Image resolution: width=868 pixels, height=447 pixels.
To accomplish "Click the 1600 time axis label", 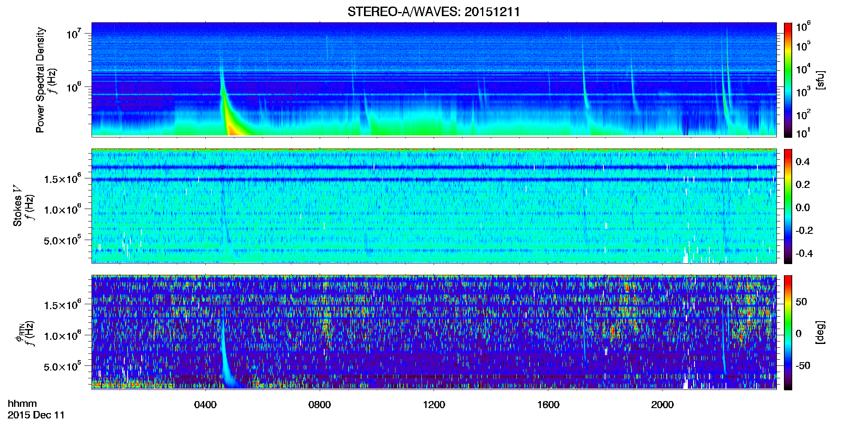I will point(548,405).
